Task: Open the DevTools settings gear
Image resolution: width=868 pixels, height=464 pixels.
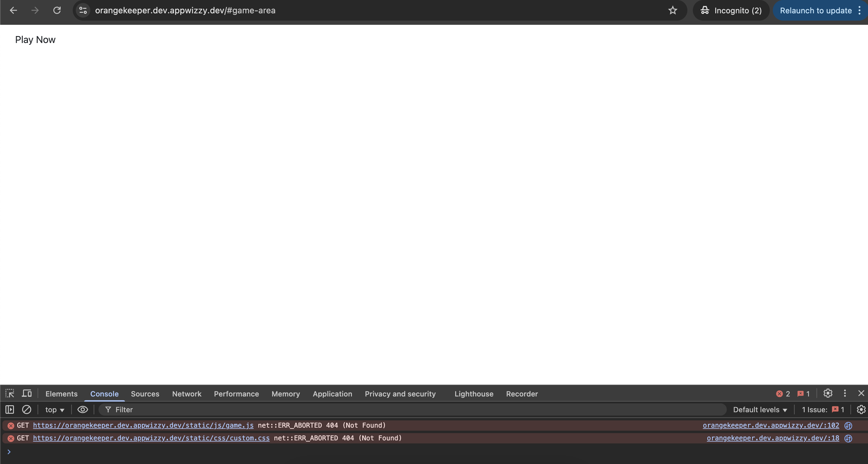Action: 828,393
